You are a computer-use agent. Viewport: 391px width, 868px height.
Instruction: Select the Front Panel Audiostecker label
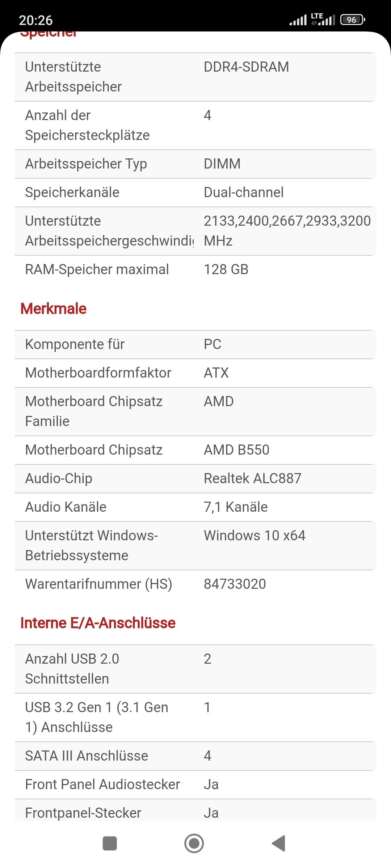[102, 784]
